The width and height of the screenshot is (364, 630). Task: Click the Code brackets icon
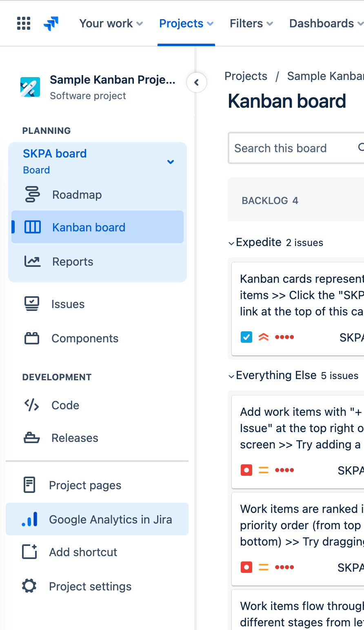(x=32, y=405)
